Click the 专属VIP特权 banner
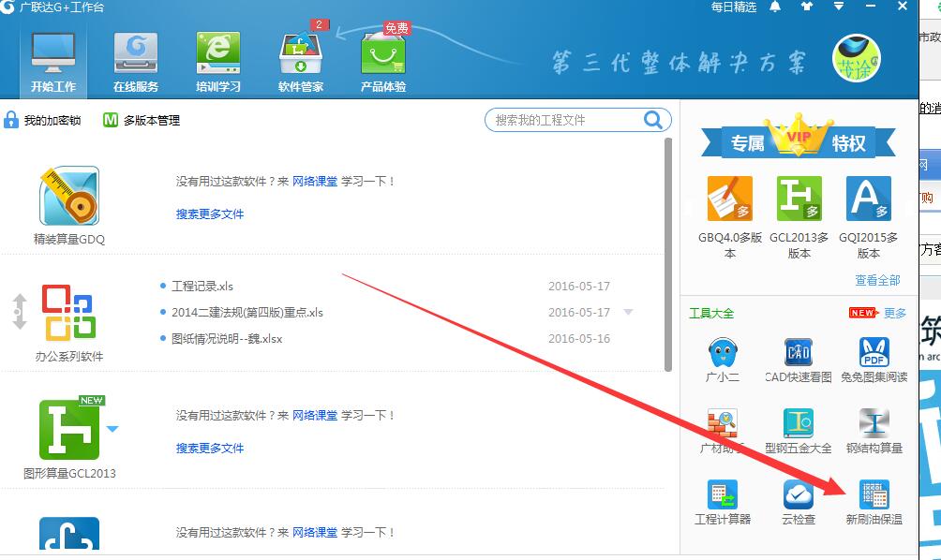The image size is (941, 560). tap(799, 137)
